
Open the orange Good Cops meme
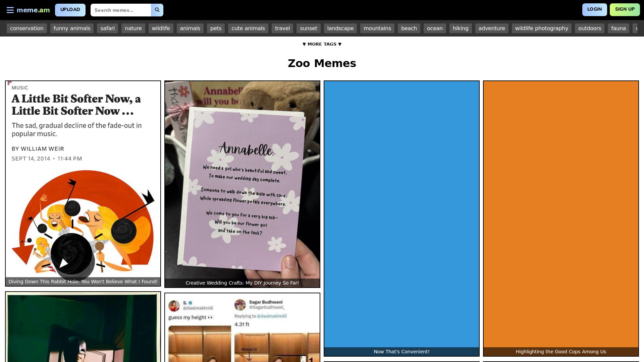coord(561,215)
